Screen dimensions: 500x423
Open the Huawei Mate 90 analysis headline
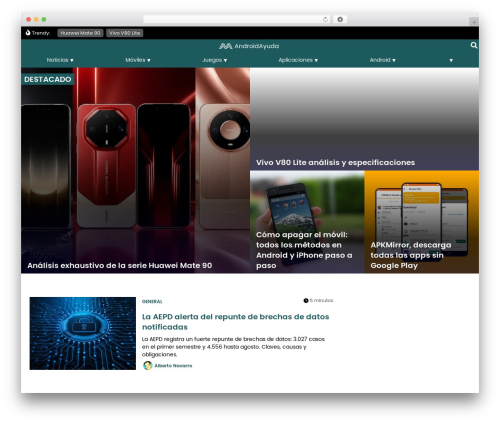tap(120, 265)
